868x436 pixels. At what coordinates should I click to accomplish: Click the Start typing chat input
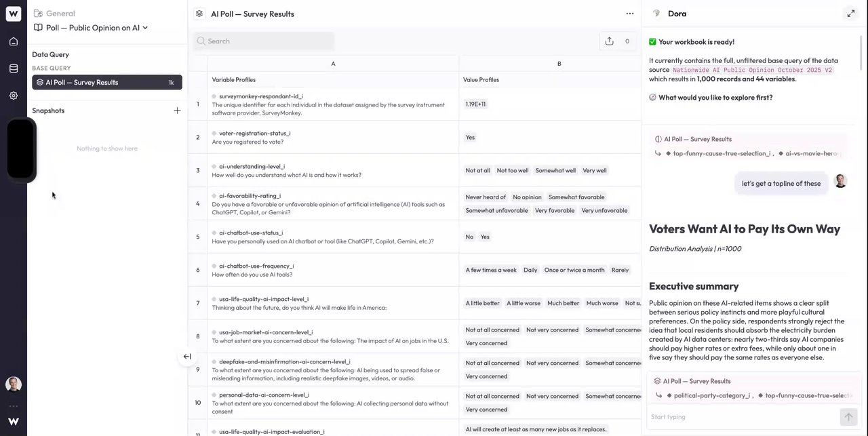(x=743, y=417)
